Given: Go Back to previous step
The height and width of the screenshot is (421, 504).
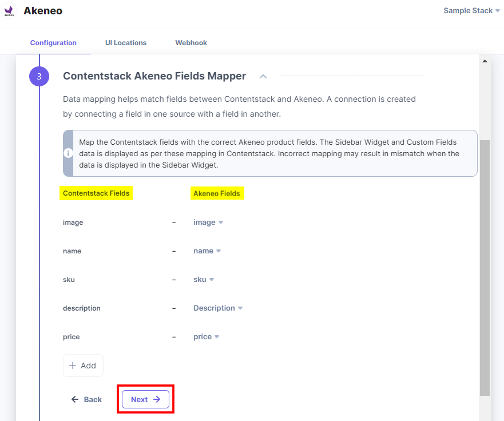Looking at the screenshot, I should pyautogui.click(x=86, y=399).
